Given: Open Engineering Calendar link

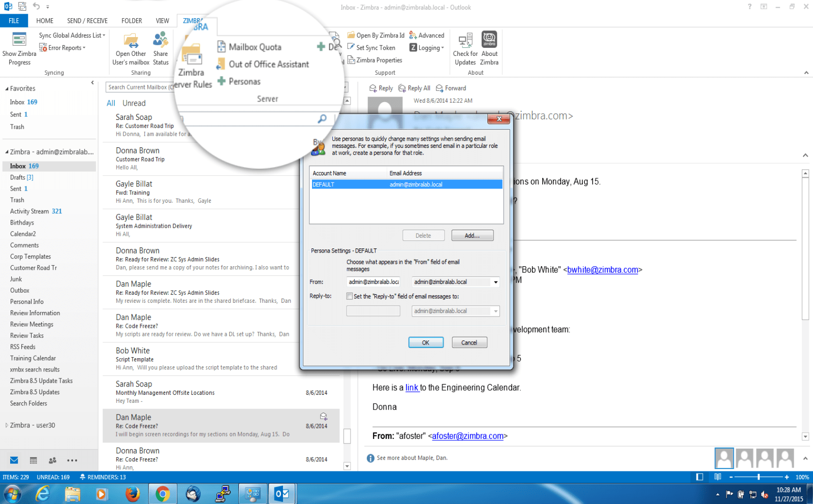Looking at the screenshot, I should coord(412,388).
